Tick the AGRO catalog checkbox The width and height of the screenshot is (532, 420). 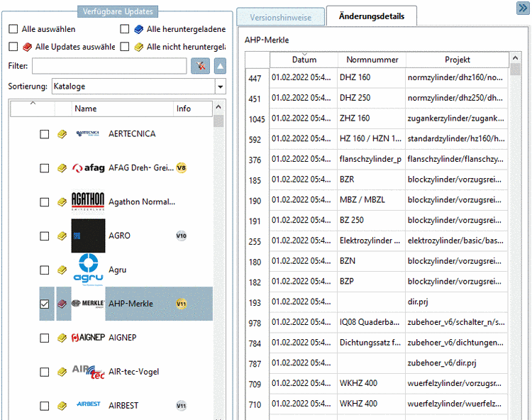tap(45, 236)
